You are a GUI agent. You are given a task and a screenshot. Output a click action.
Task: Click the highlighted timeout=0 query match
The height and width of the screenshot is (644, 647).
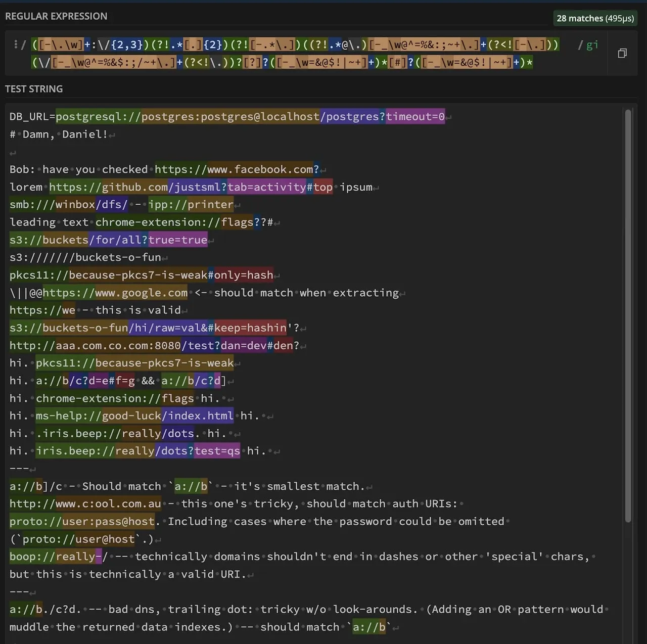415,117
